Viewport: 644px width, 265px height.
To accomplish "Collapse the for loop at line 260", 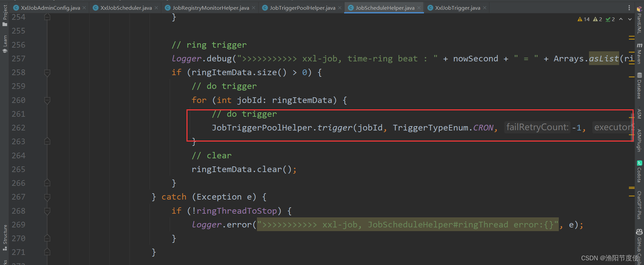I will [x=47, y=100].
